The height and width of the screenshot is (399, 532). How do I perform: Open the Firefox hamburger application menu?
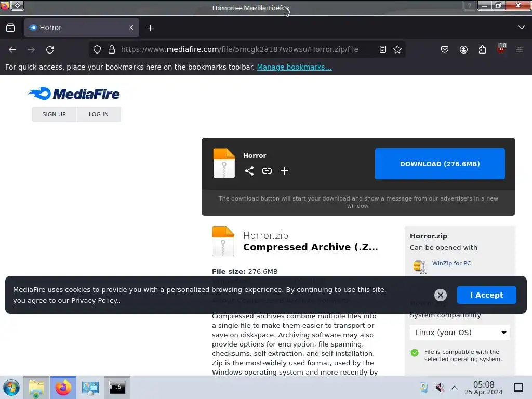tap(520, 49)
